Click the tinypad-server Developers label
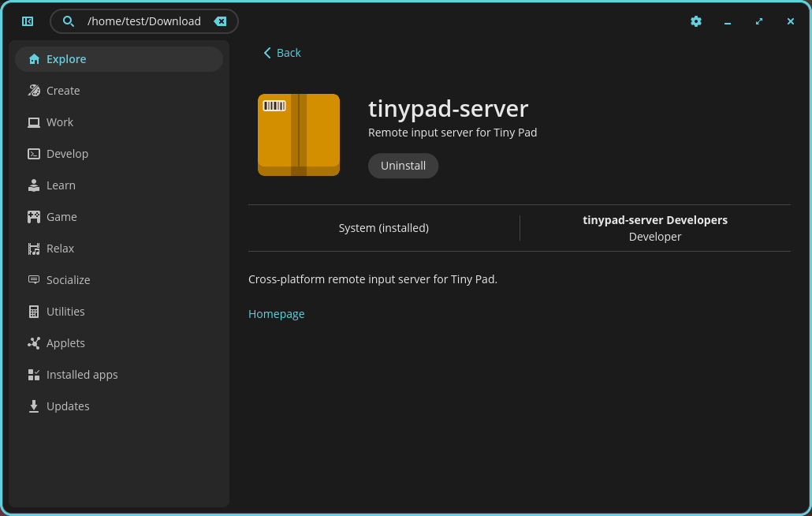Viewport: 812px width, 516px height. (x=655, y=220)
